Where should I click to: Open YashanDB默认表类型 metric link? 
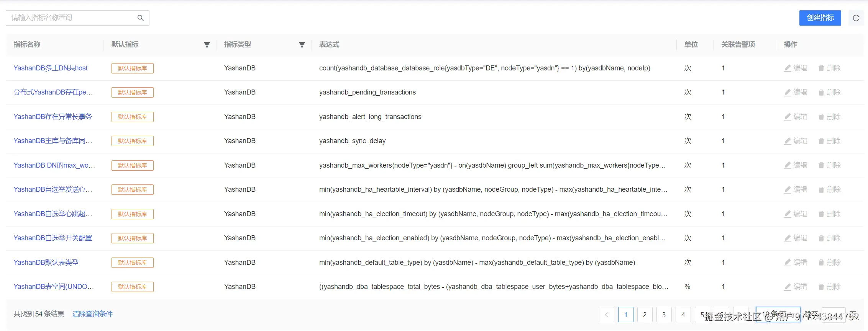click(x=46, y=263)
